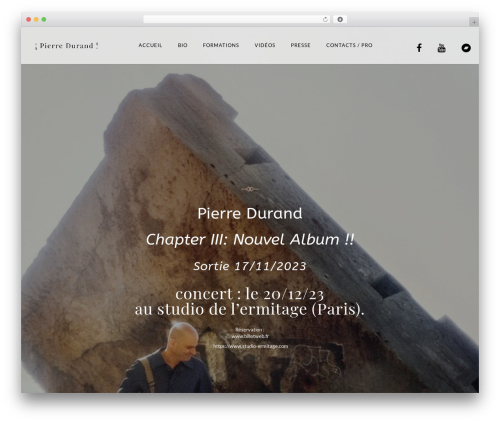Go to the ACCUEIL menu item
Image resolution: width=500 pixels, height=423 pixels.
tap(150, 45)
